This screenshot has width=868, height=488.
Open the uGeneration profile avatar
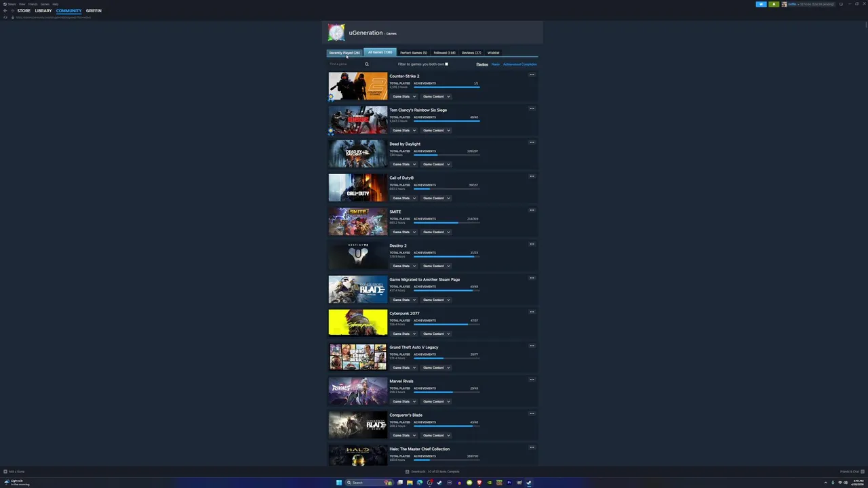[x=336, y=33]
